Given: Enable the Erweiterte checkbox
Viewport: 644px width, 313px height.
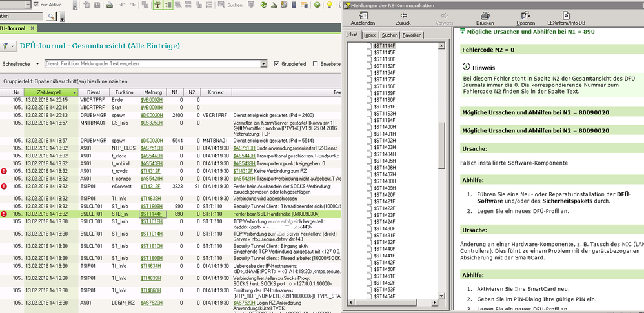Looking at the screenshot, I should [316, 64].
